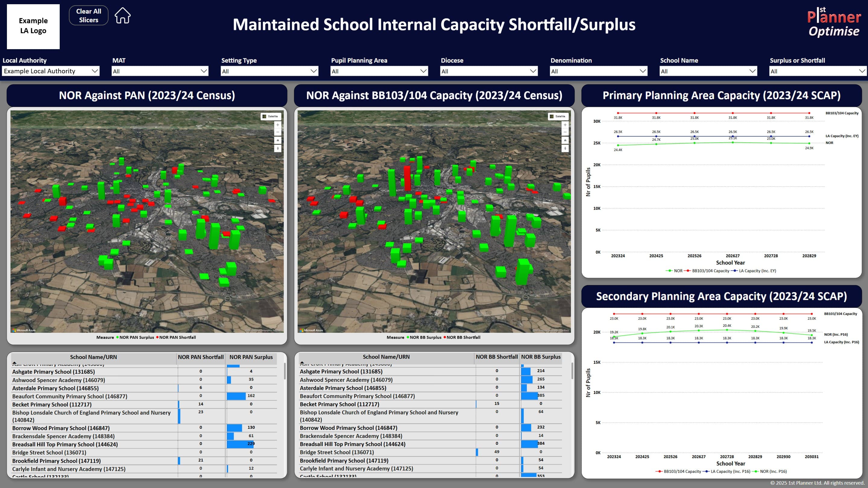This screenshot has height=488, width=868.
Task: Open the Satellite basemap selector on the left map
Action: tap(271, 116)
